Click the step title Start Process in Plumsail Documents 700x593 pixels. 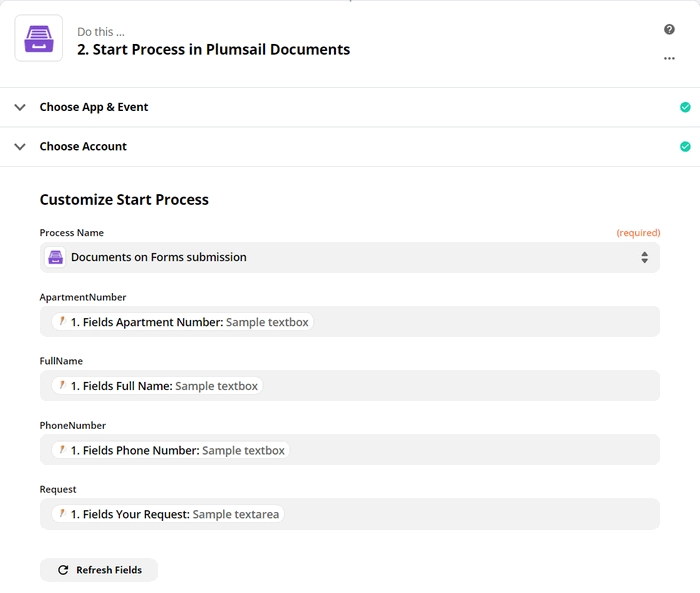point(213,50)
